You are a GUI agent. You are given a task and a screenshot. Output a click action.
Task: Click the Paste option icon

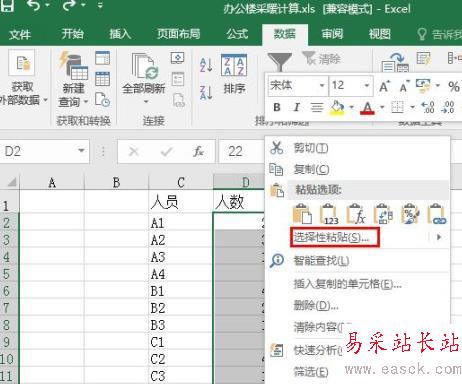click(x=302, y=214)
